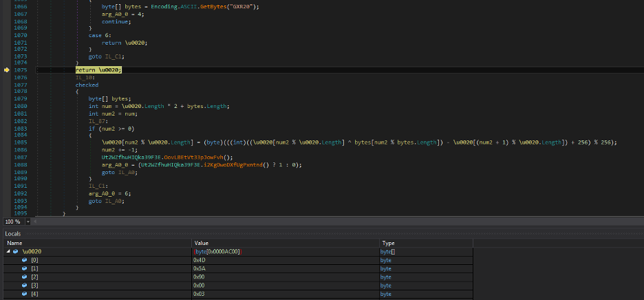644x300 pixels.
Task: Select the 0x4D value cell
Action: 200,260
